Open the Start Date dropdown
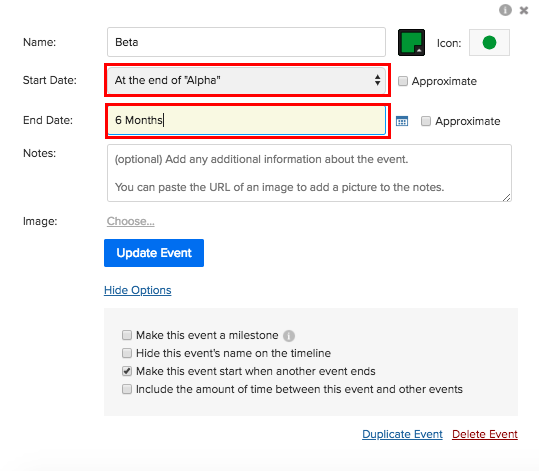The height and width of the screenshot is (471, 539). [x=246, y=80]
